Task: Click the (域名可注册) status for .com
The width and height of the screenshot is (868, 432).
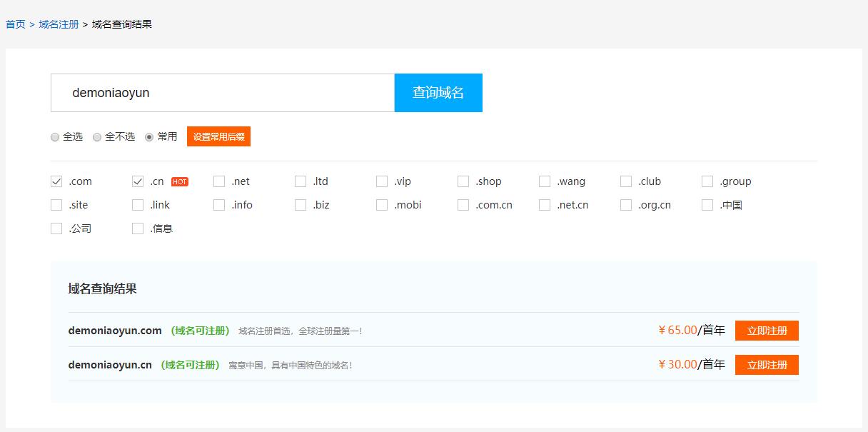Action: pyautogui.click(x=201, y=331)
